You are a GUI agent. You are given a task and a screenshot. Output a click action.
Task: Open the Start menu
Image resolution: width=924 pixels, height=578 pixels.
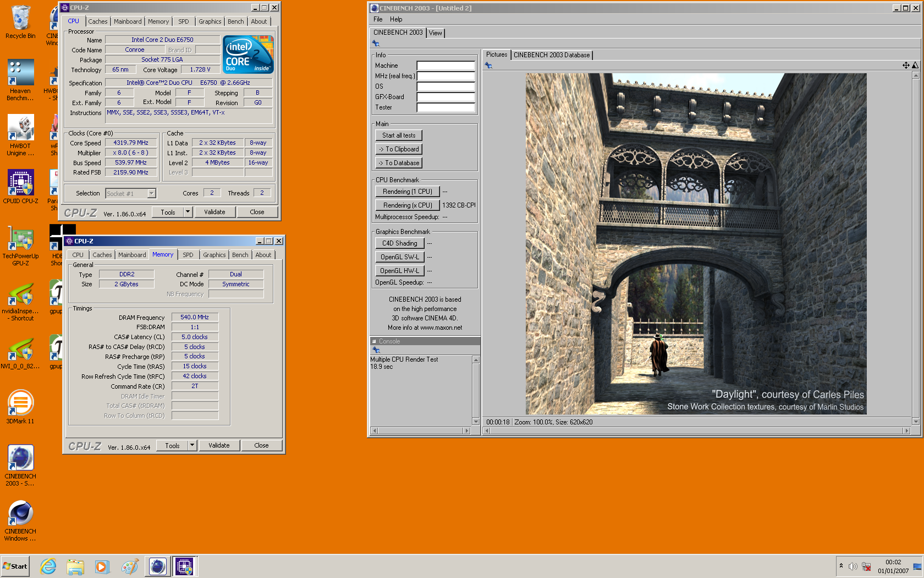tap(15, 566)
